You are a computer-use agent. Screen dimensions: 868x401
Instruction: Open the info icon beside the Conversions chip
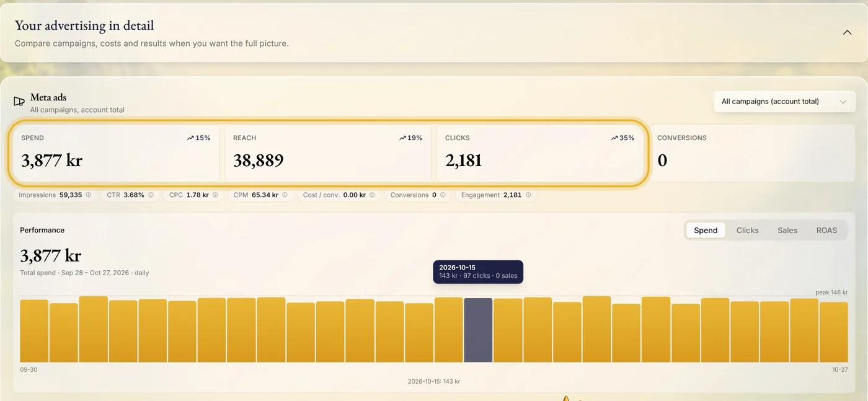click(x=443, y=195)
